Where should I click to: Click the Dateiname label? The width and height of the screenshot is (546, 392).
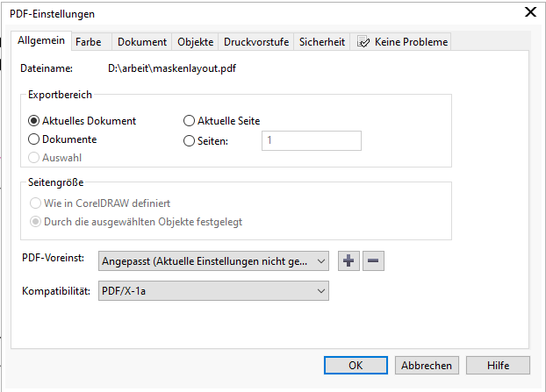47,68
